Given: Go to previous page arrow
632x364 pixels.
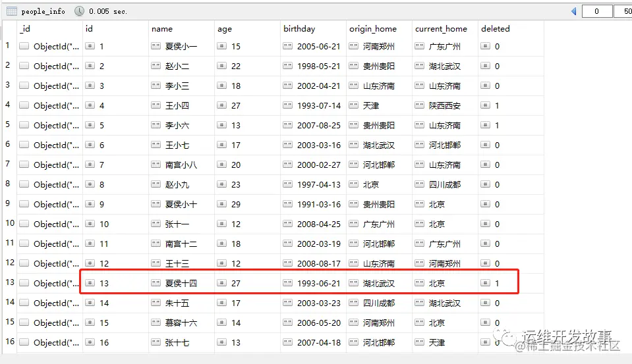Looking at the screenshot, I should tap(574, 11).
